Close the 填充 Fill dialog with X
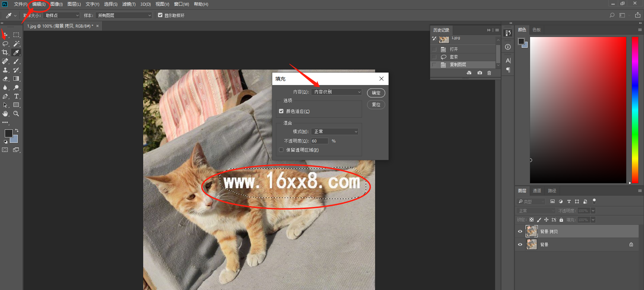The width and height of the screenshot is (644, 290). (381, 79)
